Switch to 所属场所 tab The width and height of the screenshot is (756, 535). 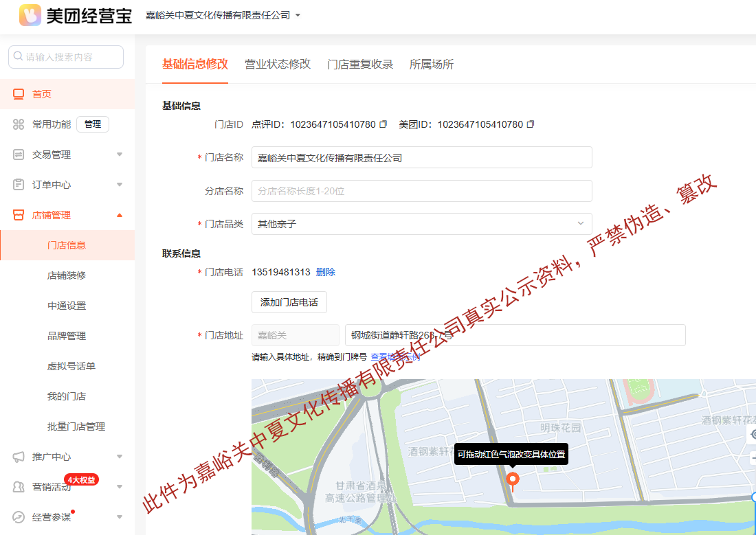click(x=432, y=64)
